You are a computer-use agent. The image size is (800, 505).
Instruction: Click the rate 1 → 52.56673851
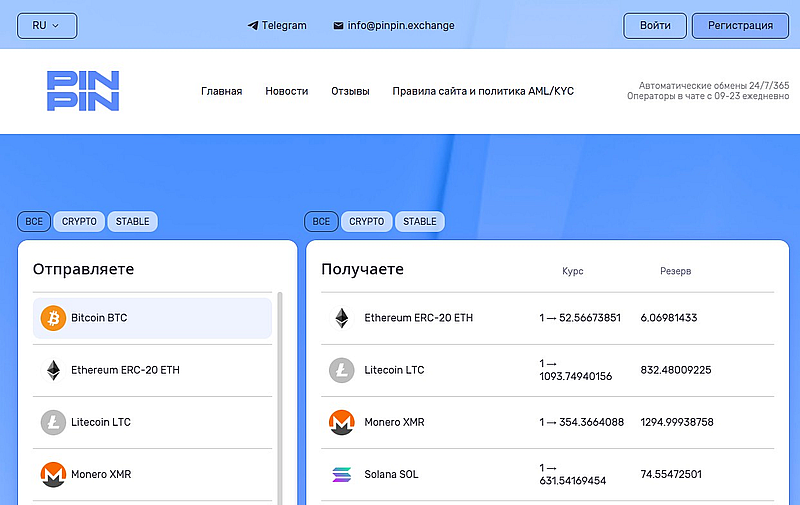click(580, 318)
